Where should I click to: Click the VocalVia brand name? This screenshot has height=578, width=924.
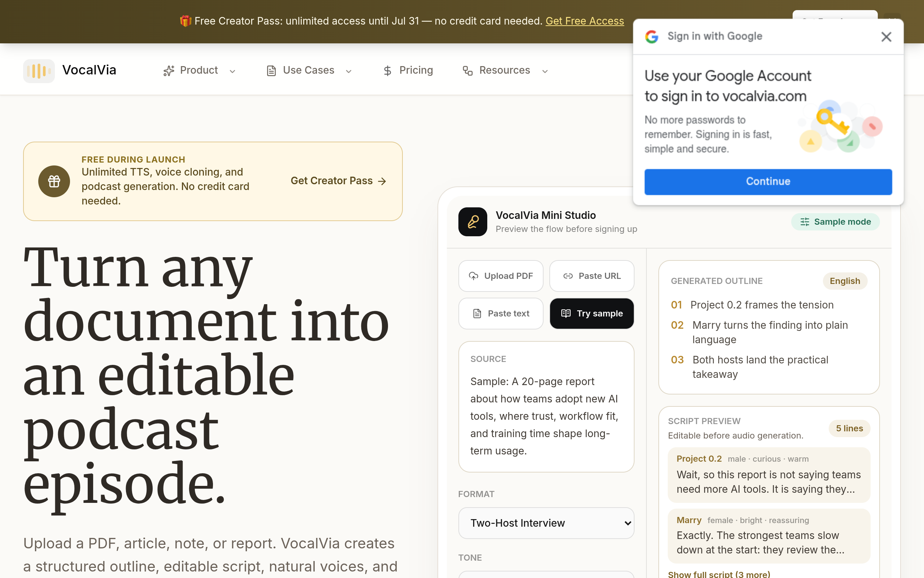pos(90,70)
